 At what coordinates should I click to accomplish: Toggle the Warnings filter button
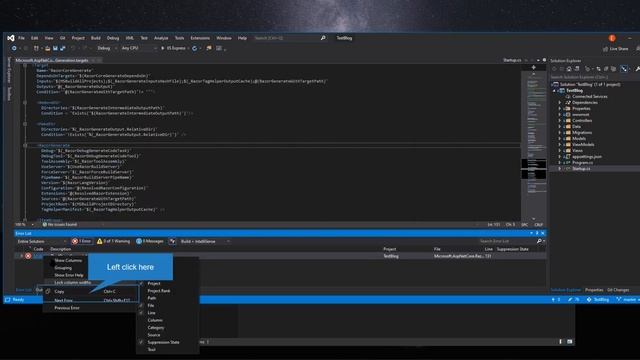point(113,241)
